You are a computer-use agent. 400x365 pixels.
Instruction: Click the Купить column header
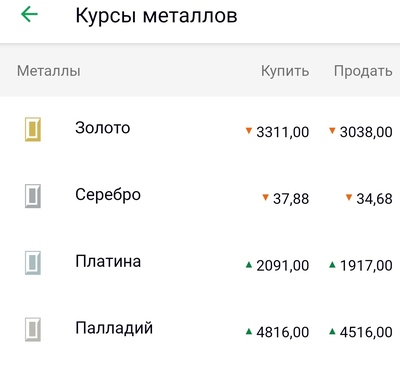tap(285, 71)
